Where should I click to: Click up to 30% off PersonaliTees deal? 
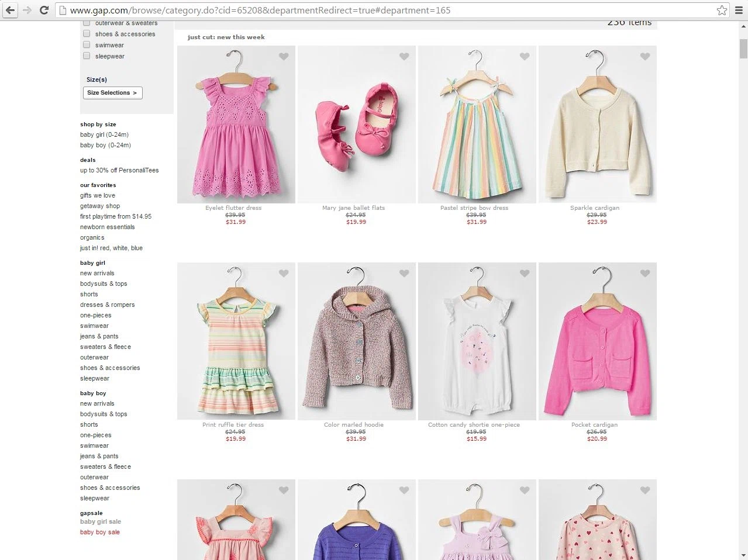coord(119,170)
